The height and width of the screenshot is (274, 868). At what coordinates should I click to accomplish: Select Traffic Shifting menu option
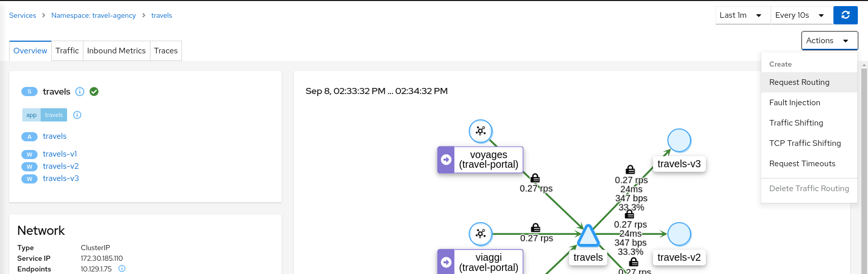[796, 123]
